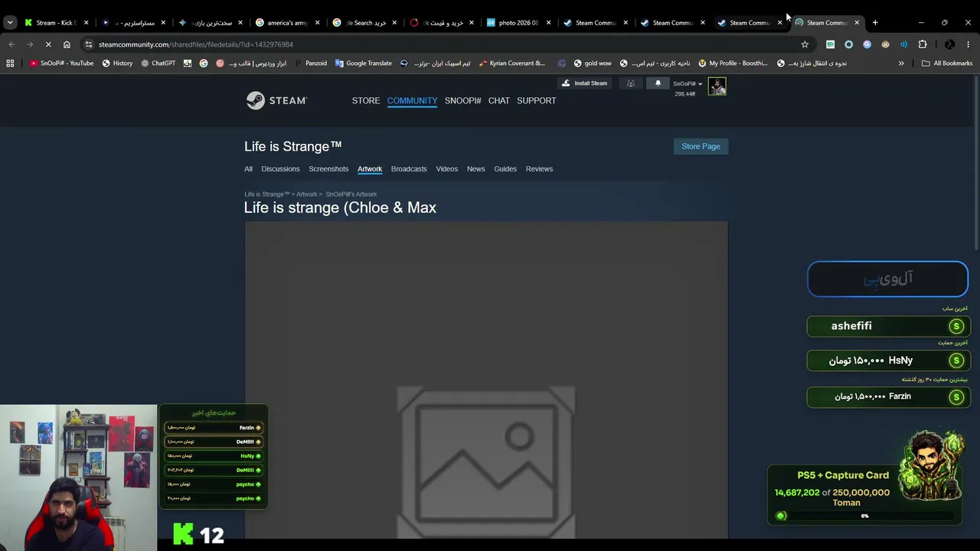The width and height of the screenshot is (980, 551).
Task: Open the Chrome profile avatar icon
Action: pyautogui.click(x=949, y=44)
